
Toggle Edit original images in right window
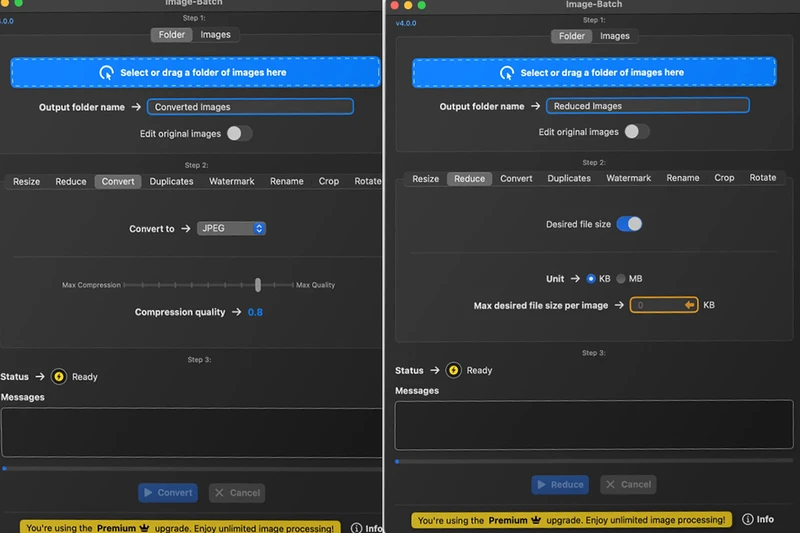click(636, 132)
